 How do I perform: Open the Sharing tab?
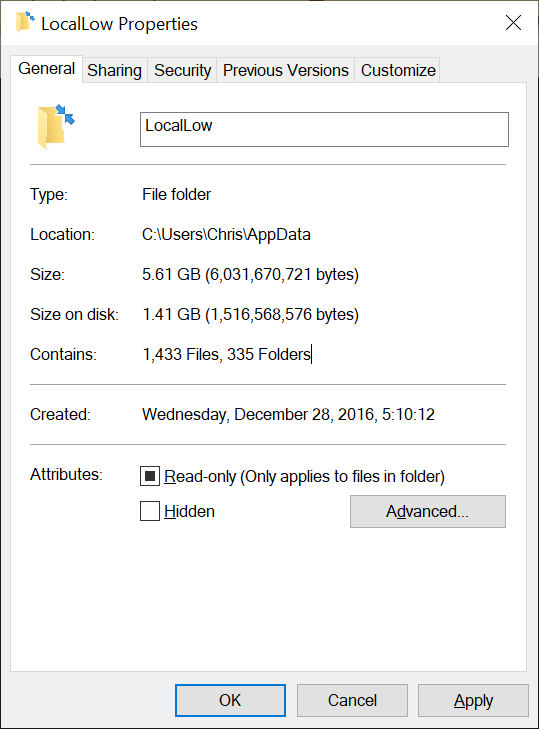click(114, 70)
